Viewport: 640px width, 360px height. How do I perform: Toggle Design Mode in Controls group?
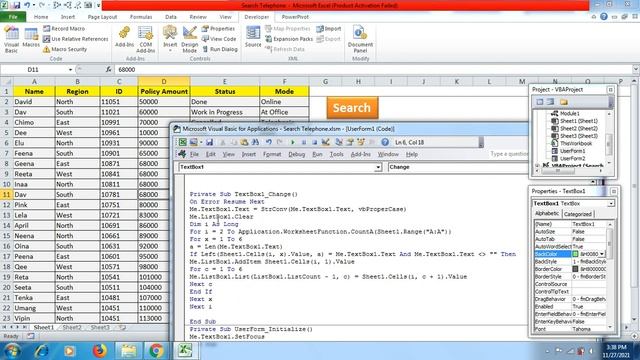(x=190, y=39)
